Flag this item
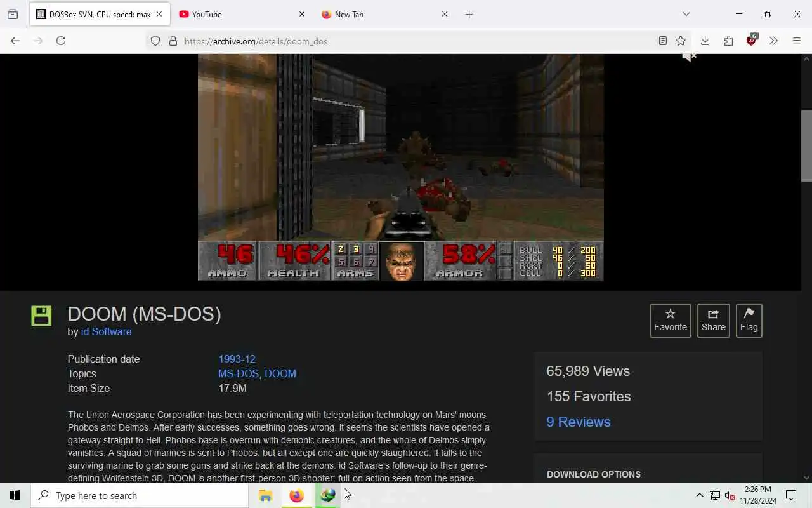This screenshot has width=812, height=508. point(749,320)
